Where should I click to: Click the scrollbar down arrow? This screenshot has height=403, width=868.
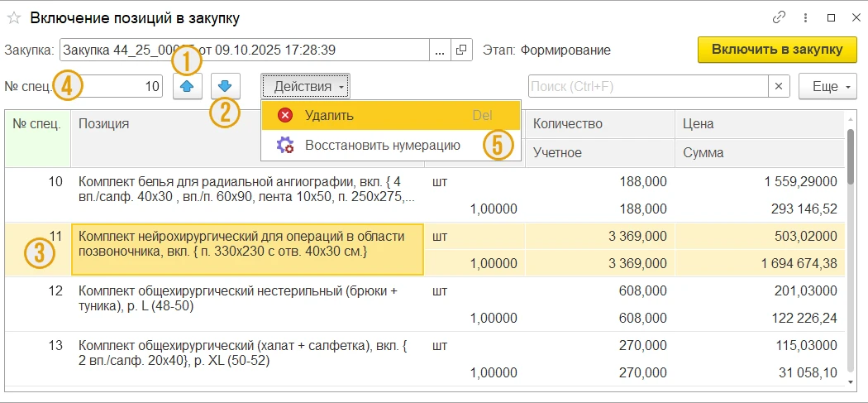851,381
